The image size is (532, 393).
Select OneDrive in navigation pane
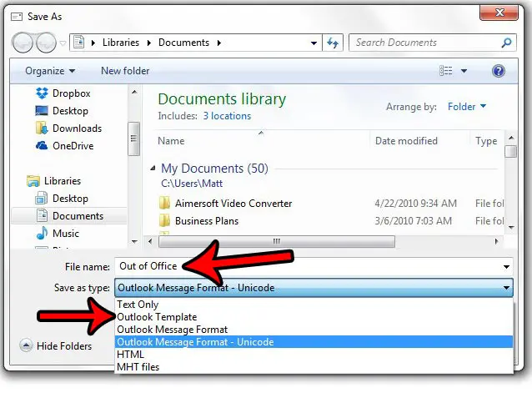(x=71, y=145)
